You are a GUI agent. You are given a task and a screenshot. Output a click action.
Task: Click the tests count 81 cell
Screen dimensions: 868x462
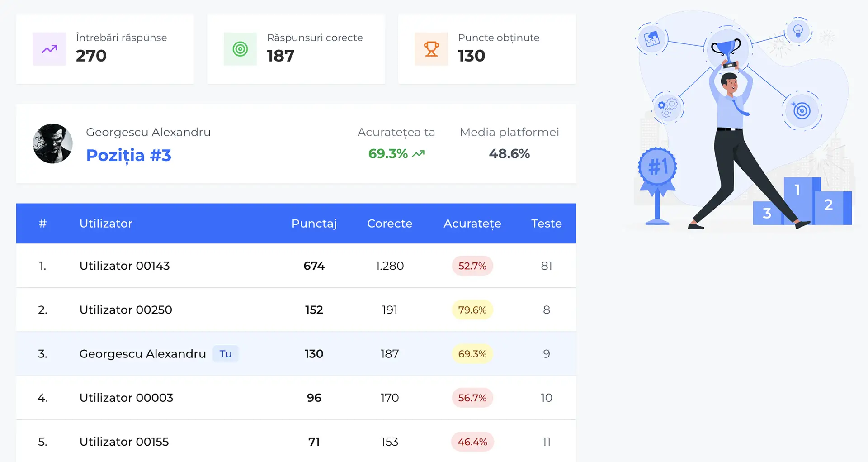tap(547, 266)
